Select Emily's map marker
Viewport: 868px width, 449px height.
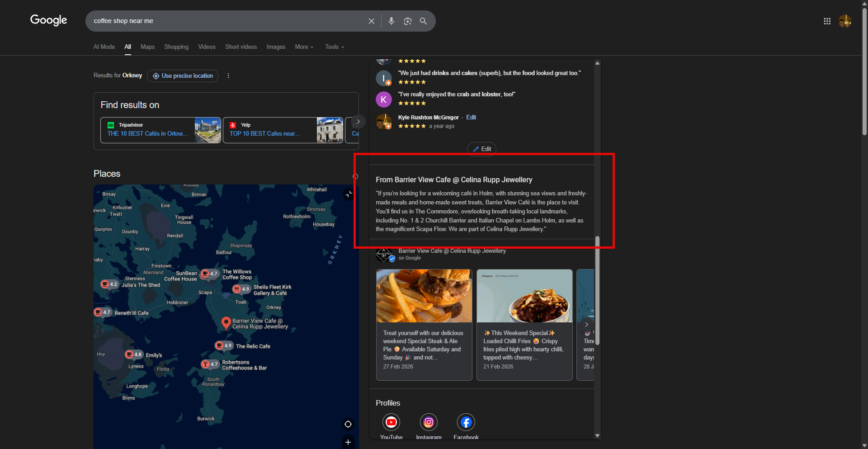click(x=134, y=354)
